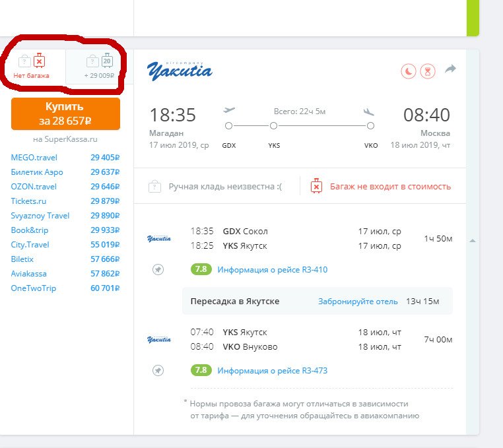Click the departure time 18:35 heading
This screenshot has width=503, height=448.
172,115
